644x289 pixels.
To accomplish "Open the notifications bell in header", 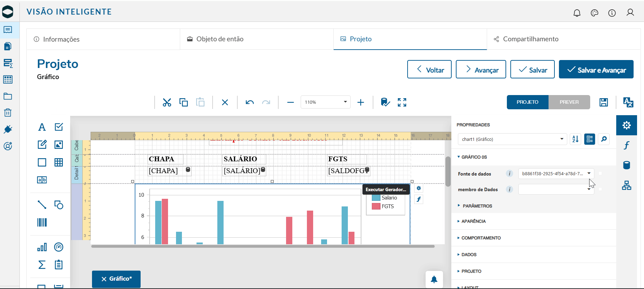I will point(577,13).
